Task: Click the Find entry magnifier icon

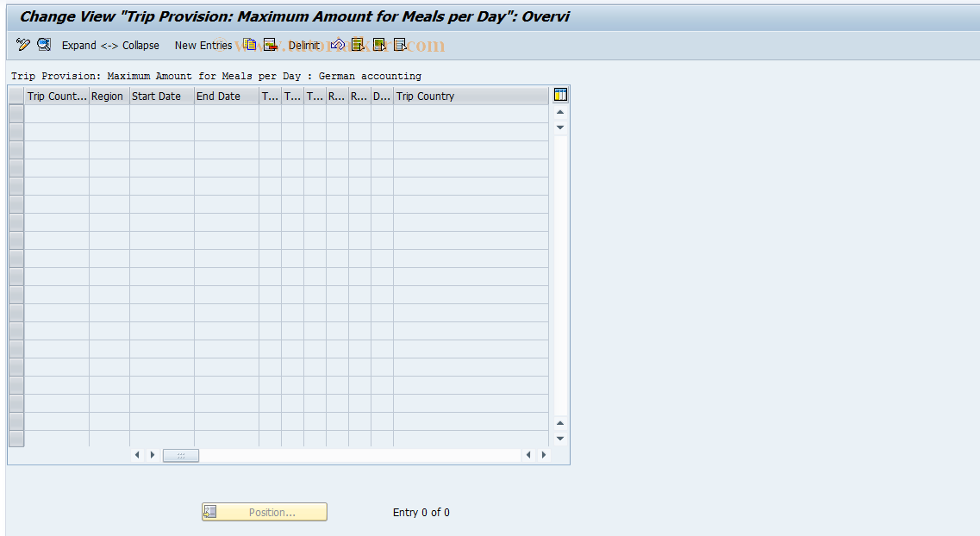Action: (x=44, y=44)
